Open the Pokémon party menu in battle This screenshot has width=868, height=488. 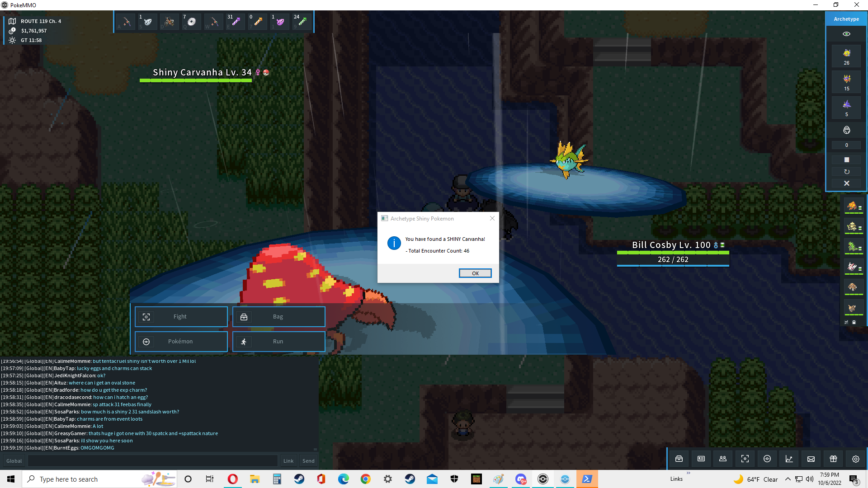coord(181,341)
